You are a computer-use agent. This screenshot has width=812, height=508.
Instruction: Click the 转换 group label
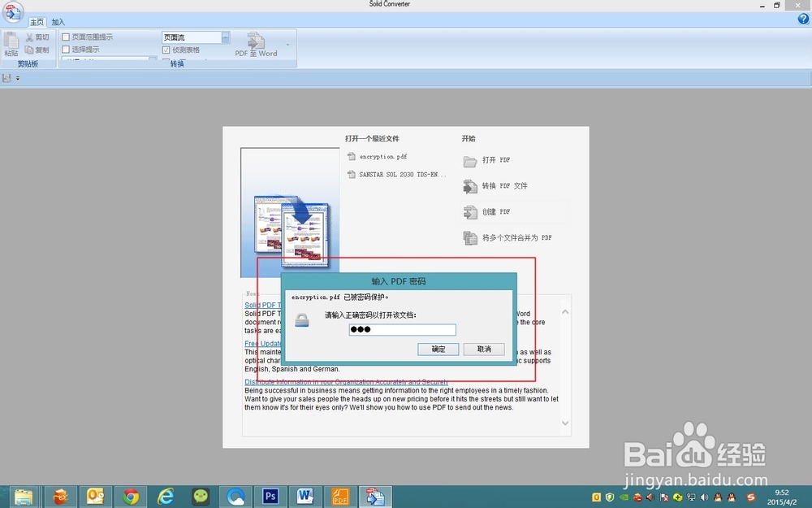[x=177, y=63]
